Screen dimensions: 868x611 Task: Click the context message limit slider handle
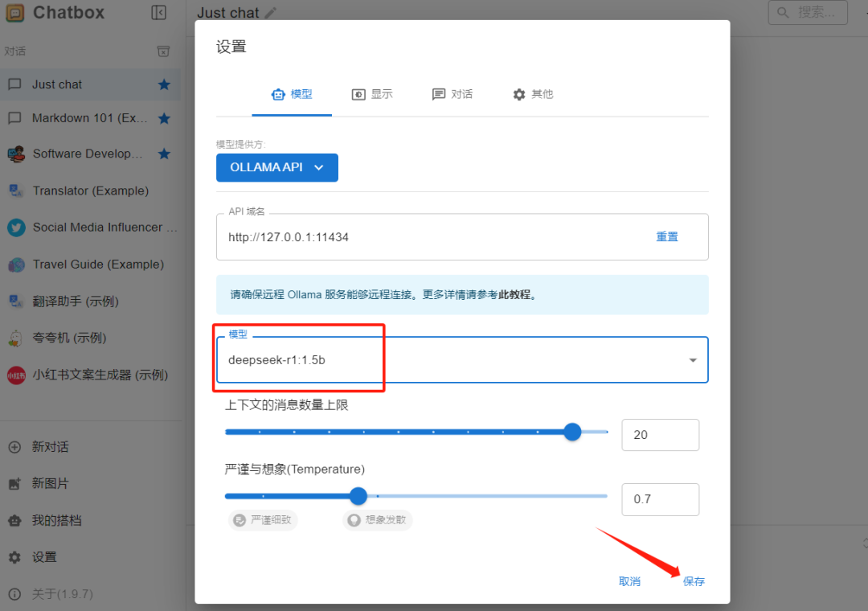tap(572, 432)
